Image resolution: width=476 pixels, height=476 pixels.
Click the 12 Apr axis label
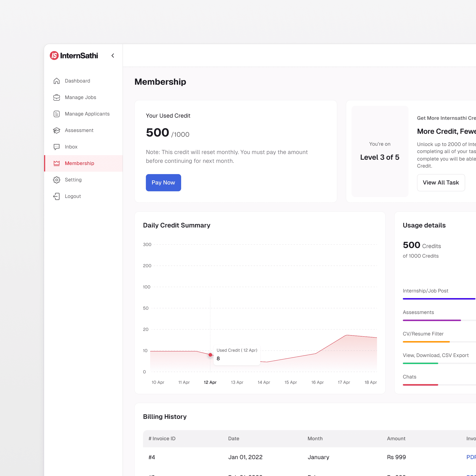click(210, 382)
